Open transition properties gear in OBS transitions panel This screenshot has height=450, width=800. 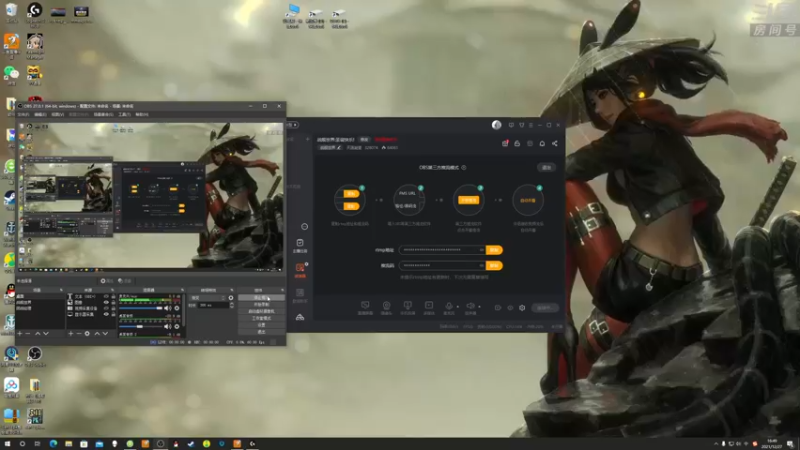(x=231, y=297)
